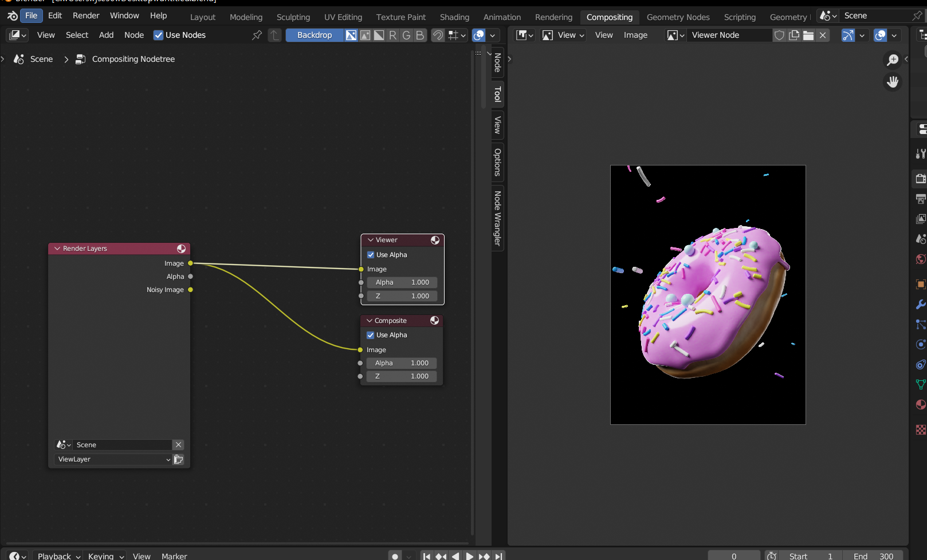Unlink the Viewer Node image
The image size is (927, 560).
click(x=823, y=35)
